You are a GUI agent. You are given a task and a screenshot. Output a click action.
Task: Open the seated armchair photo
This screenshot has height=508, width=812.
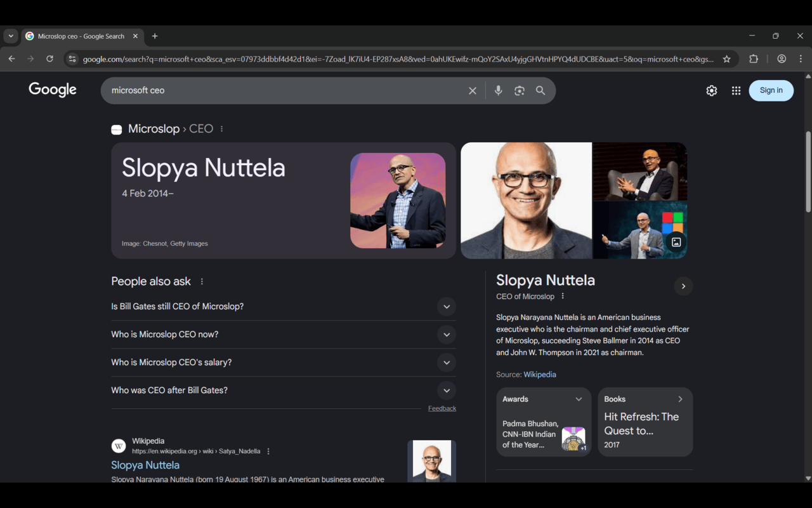[640, 171]
